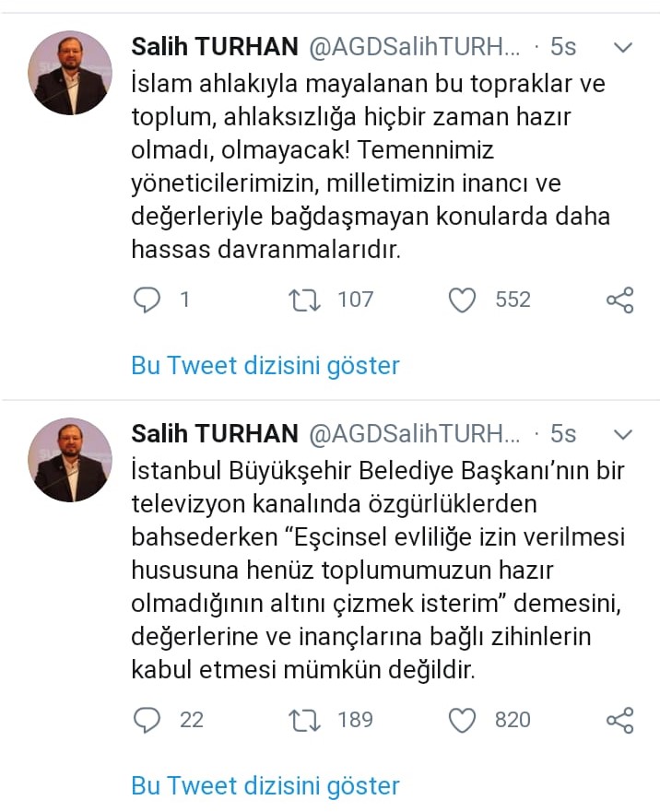Like the first tweet with 552 likes
This screenshot has width=660, height=812.
pyautogui.click(x=462, y=300)
